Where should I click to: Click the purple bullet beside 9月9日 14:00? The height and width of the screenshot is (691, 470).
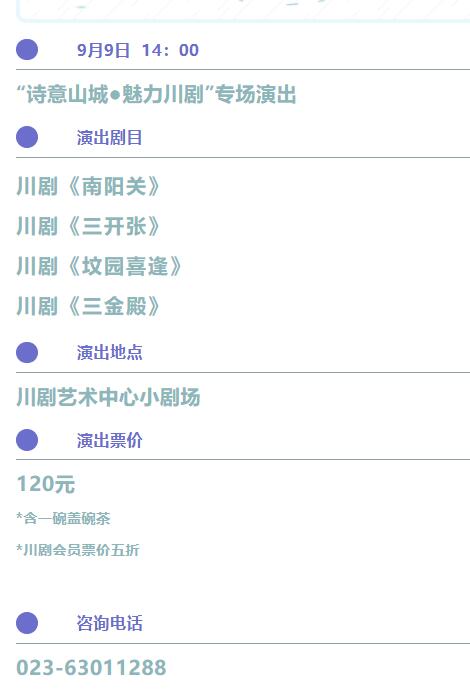tap(27, 49)
